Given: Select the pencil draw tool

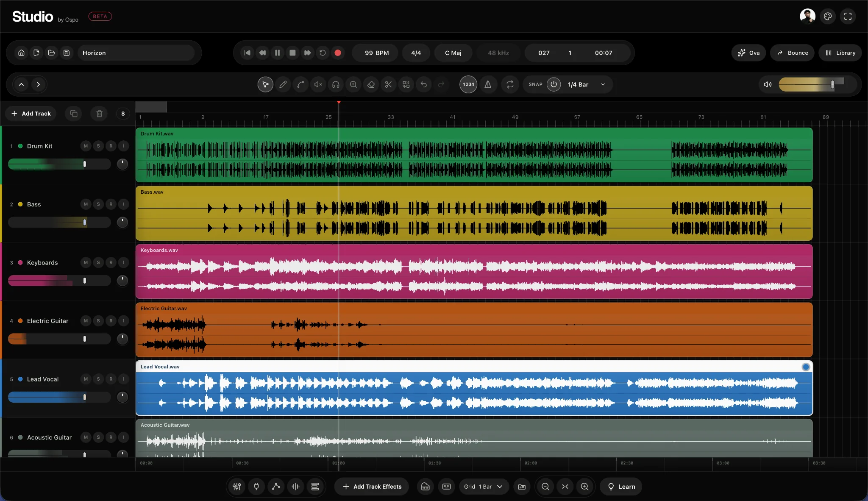Looking at the screenshot, I should click(283, 84).
